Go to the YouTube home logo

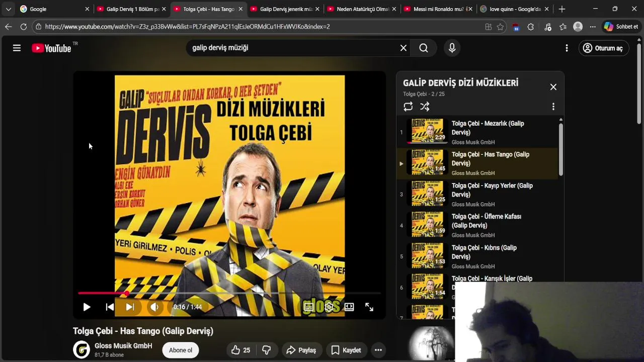51,48
